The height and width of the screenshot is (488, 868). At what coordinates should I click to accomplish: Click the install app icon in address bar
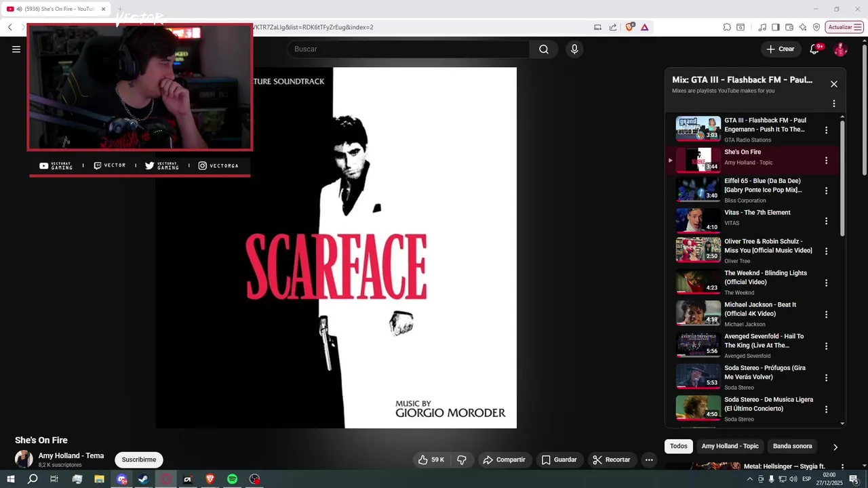(597, 27)
